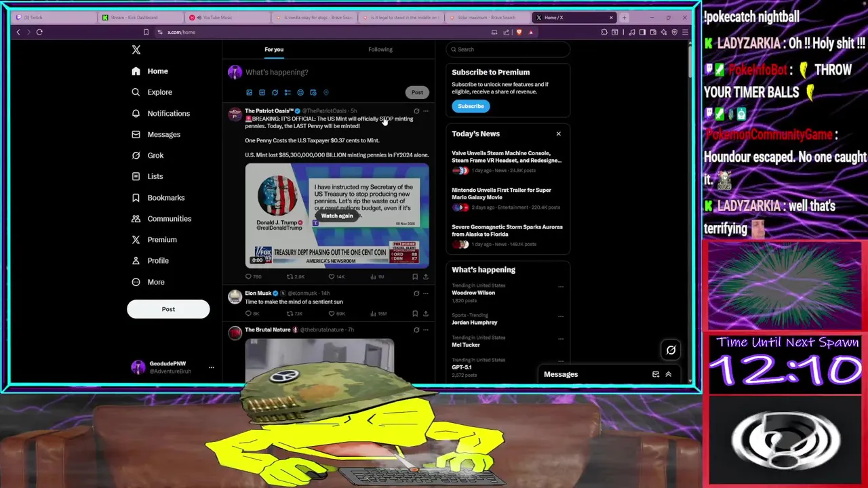Viewport: 868px width, 488px height.
Task: Add a poll to the new post
Action: point(288,92)
